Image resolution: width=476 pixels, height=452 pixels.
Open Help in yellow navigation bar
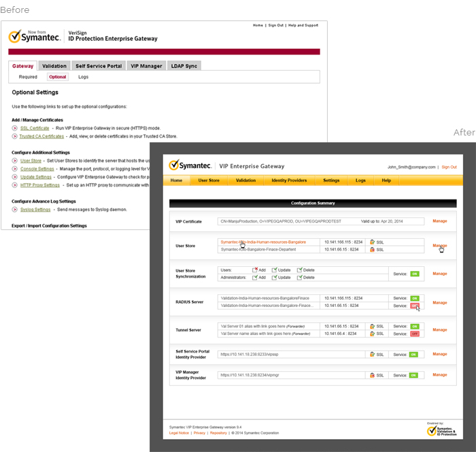[x=386, y=180]
